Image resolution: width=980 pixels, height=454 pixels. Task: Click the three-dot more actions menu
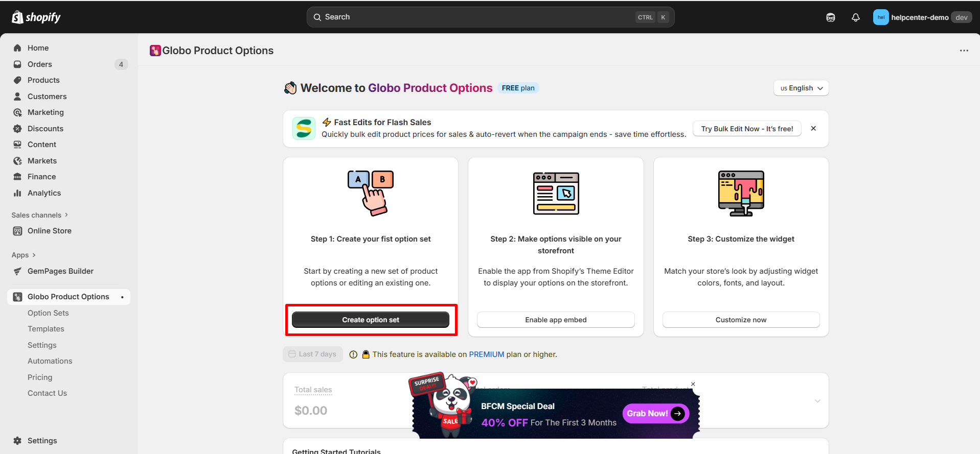pos(964,51)
